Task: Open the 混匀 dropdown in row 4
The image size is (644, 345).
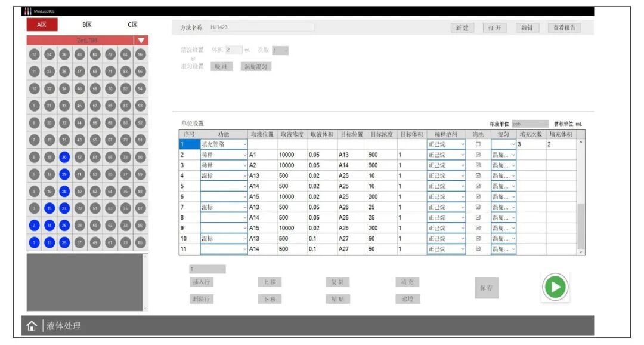Action: click(x=503, y=175)
